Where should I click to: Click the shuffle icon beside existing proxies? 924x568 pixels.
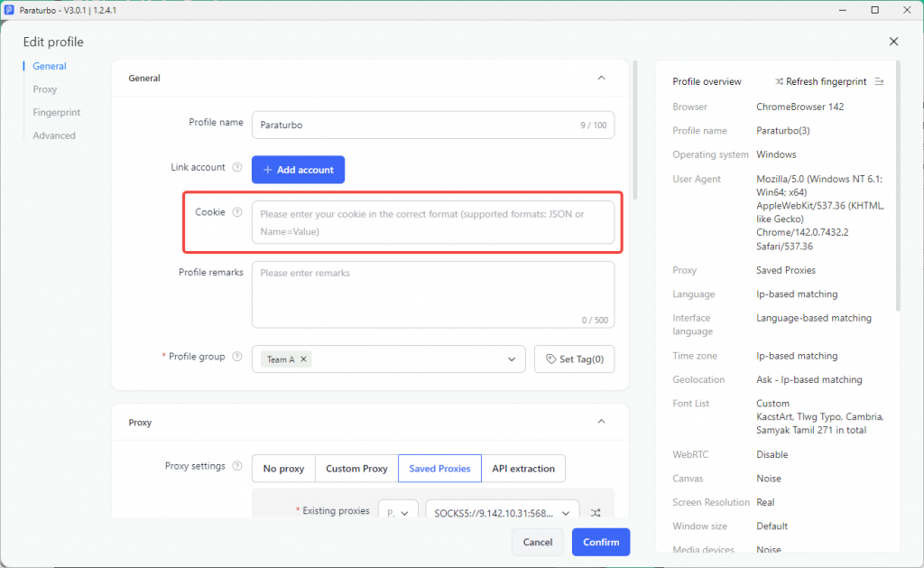tap(596, 513)
